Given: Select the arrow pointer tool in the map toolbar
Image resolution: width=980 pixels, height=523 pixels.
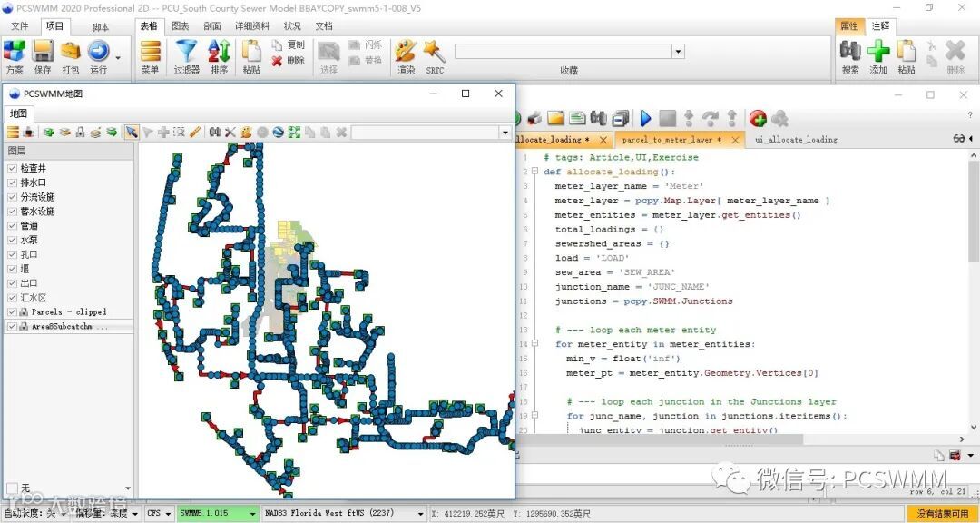Looking at the screenshot, I should click(132, 133).
